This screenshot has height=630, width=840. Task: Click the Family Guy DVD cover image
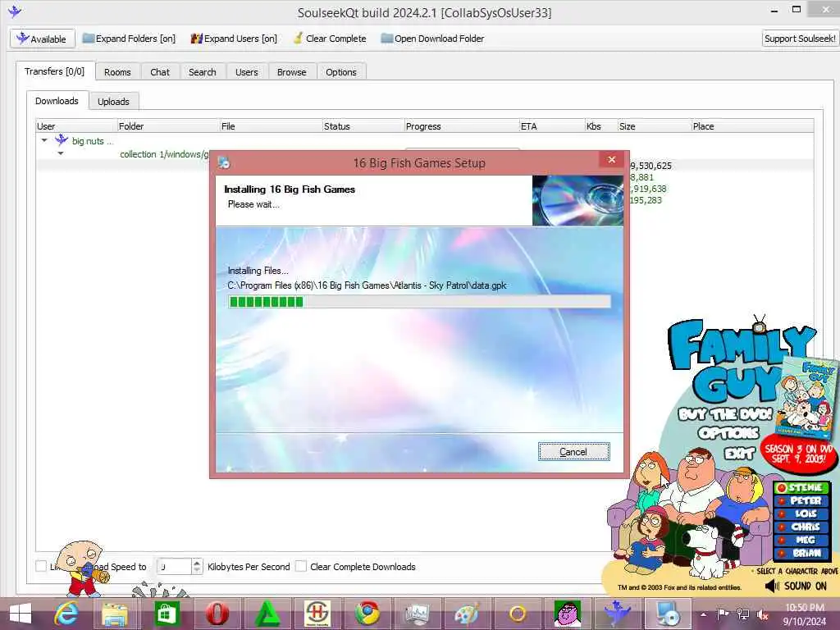pos(809,396)
